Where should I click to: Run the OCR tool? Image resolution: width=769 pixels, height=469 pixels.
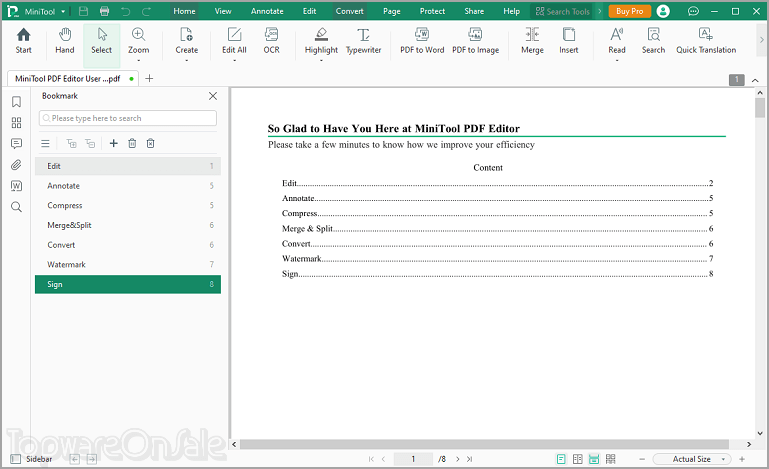(x=271, y=41)
